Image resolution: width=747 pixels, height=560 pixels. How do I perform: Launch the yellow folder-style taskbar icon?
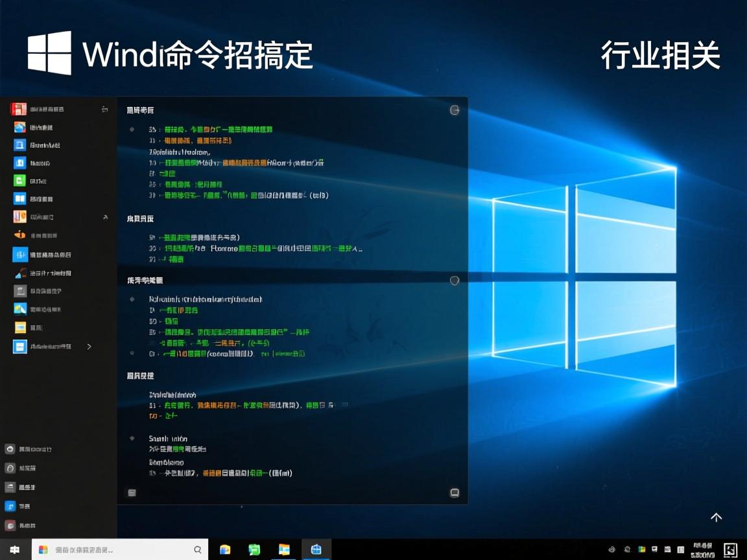click(x=224, y=549)
